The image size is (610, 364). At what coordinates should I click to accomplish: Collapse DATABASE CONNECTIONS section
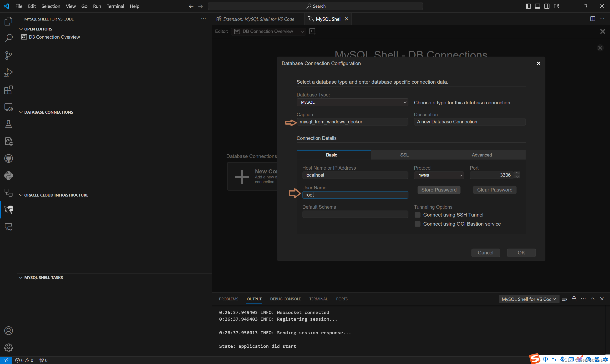tap(21, 112)
